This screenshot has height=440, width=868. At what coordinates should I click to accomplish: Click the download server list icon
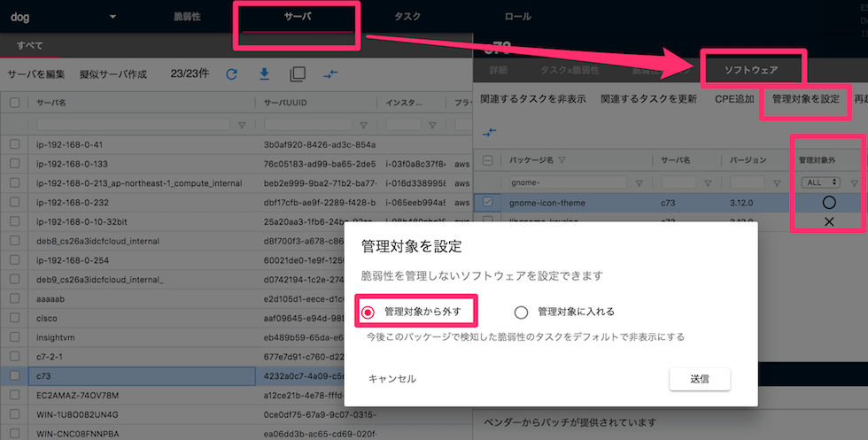pyautogui.click(x=265, y=74)
